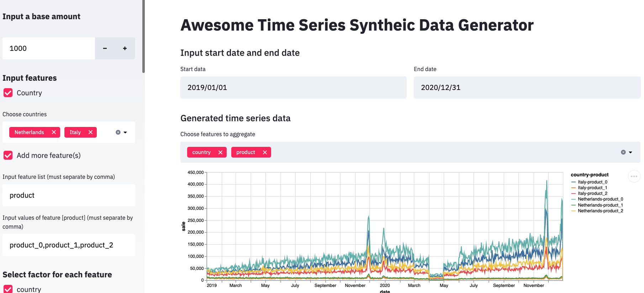
Task: Click the feature list input containing product
Action: [69, 195]
